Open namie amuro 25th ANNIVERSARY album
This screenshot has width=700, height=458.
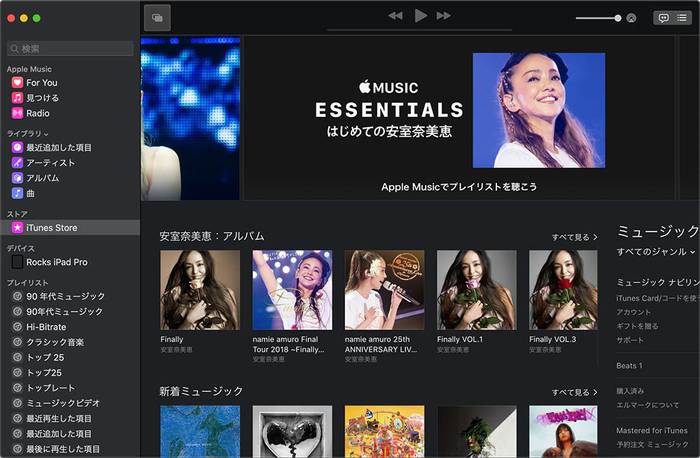pyautogui.click(x=384, y=290)
